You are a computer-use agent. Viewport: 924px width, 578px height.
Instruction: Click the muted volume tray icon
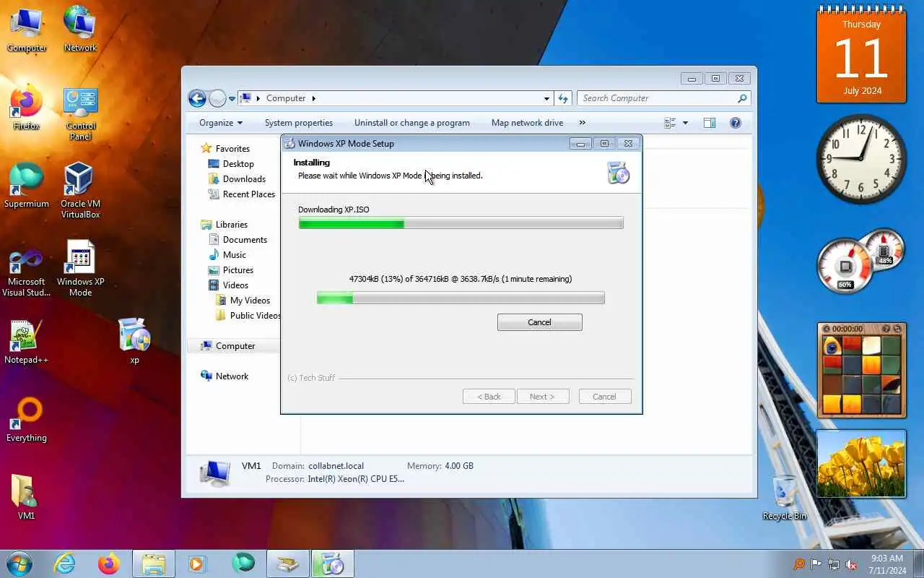tap(852, 565)
